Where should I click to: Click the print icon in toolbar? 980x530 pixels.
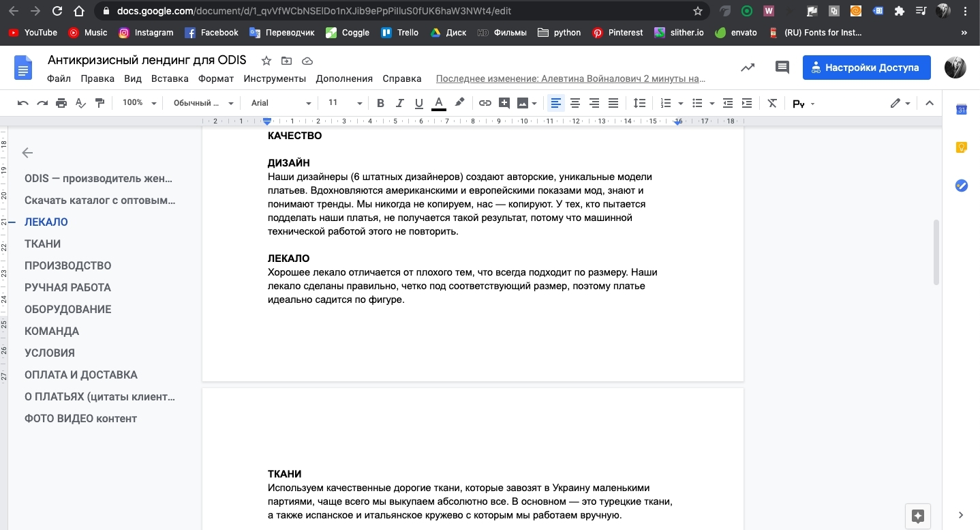[61, 103]
